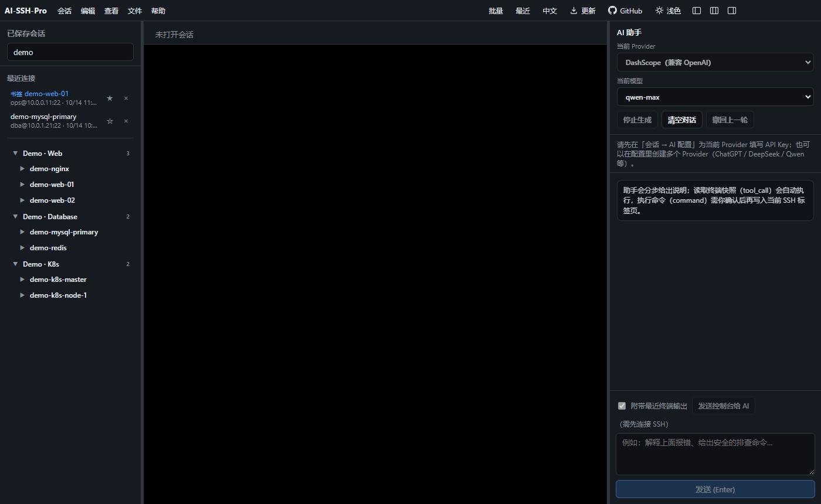Click the 最近 button
The width and height of the screenshot is (821, 504).
pyautogui.click(x=523, y=11)
